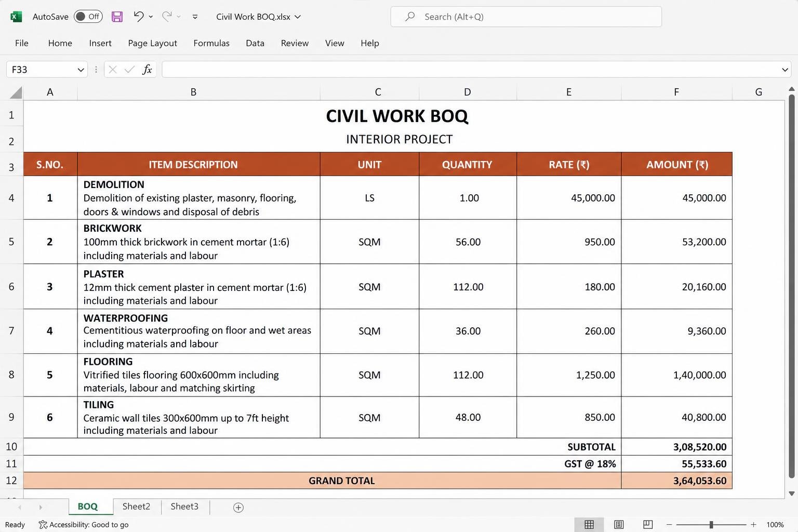
Task: Expand the formula bar
Action: pos(785,70)
